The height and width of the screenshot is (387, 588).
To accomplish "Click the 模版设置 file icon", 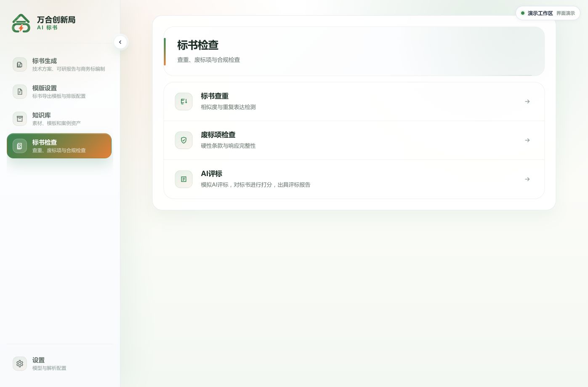I will [20, 92].
